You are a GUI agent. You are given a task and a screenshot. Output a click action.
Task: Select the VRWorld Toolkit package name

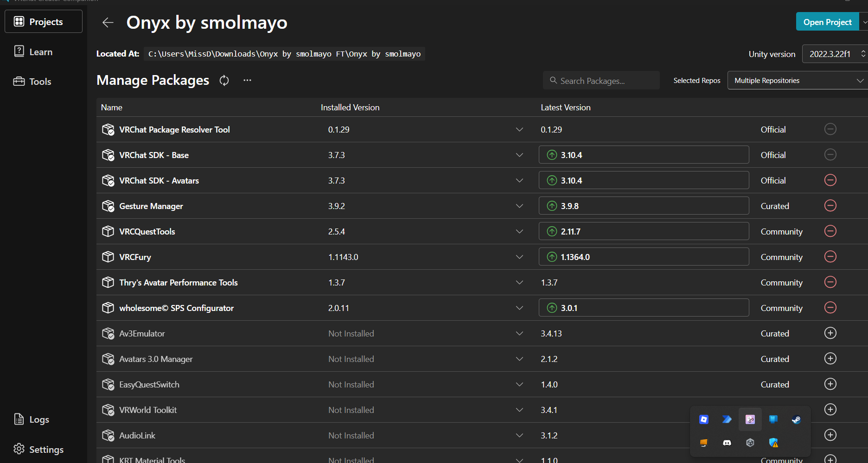148,410
